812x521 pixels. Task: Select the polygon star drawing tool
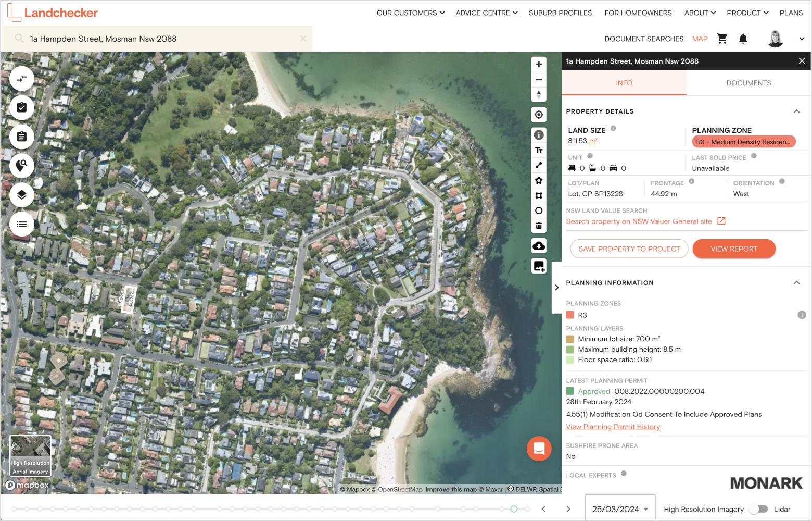coord(539,180)
